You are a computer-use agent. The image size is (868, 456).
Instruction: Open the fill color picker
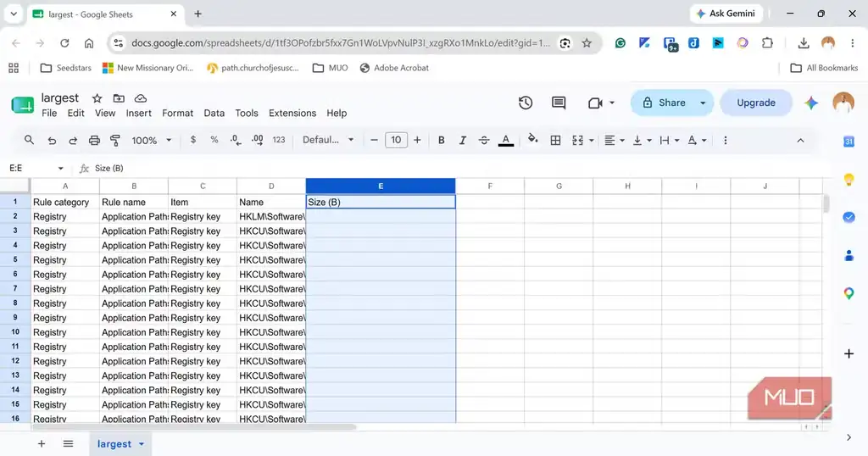click(x=533, y=140)
